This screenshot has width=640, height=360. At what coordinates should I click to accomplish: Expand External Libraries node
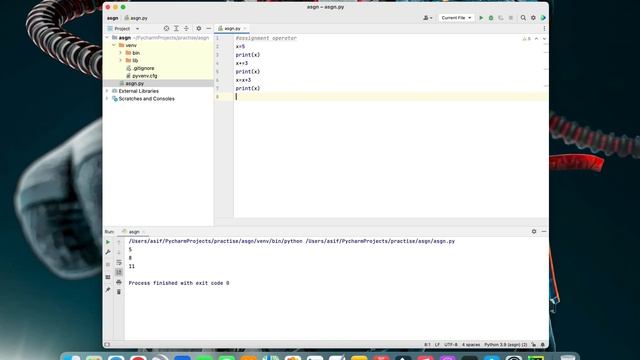(x=107, y=91)
